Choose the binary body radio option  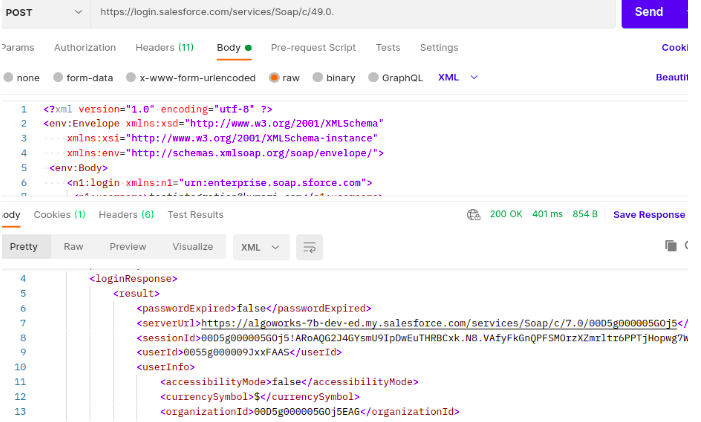click(318, 78)
